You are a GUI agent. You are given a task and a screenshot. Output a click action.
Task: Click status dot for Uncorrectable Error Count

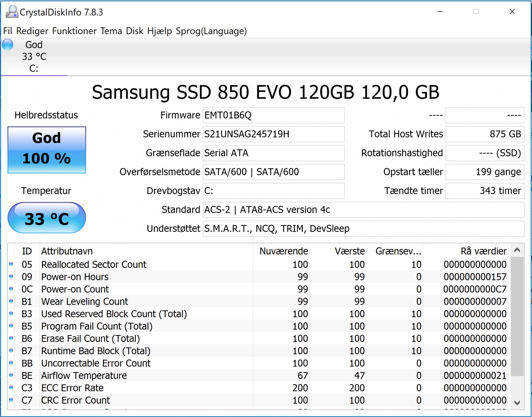point(11,363)
